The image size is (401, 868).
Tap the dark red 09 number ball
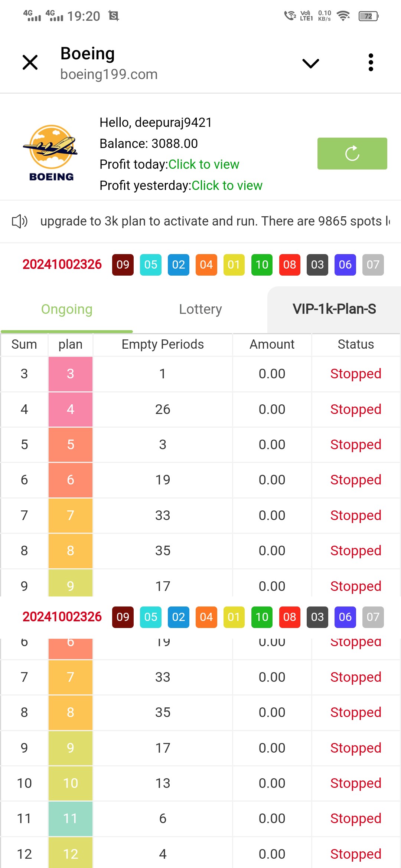[x=123, y=265]
